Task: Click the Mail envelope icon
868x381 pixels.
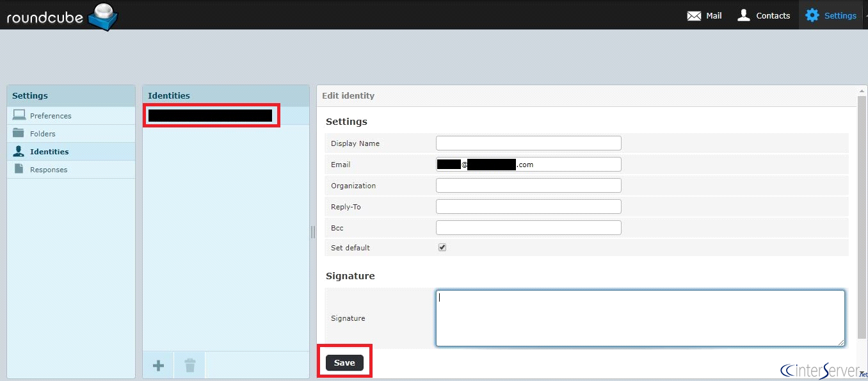Action: [694, 16]
